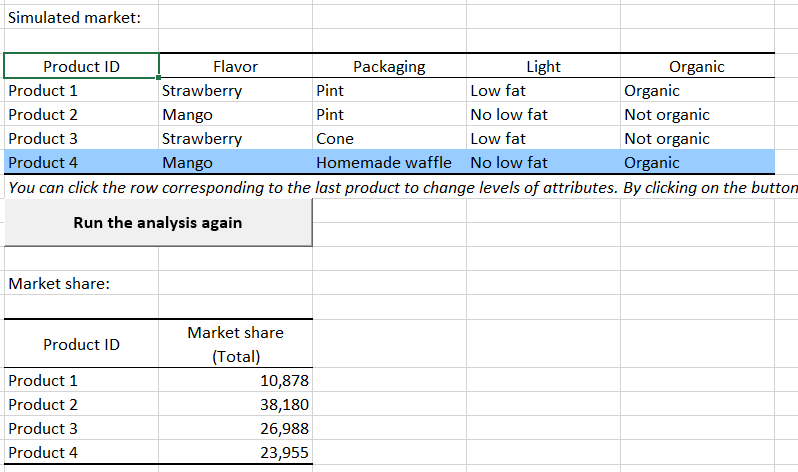This screenshot has width=798, height=472.
Task: Click the Run the analysis again button
Action: point(158,222)
